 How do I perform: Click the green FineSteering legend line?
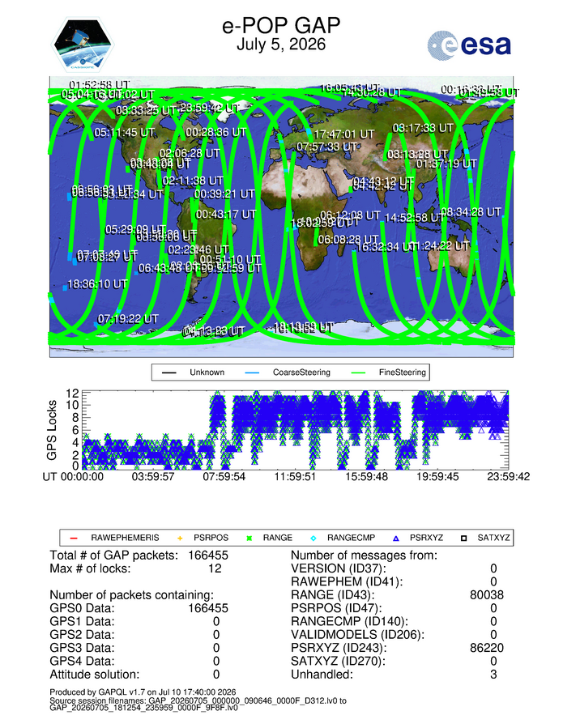coord(358,373)
